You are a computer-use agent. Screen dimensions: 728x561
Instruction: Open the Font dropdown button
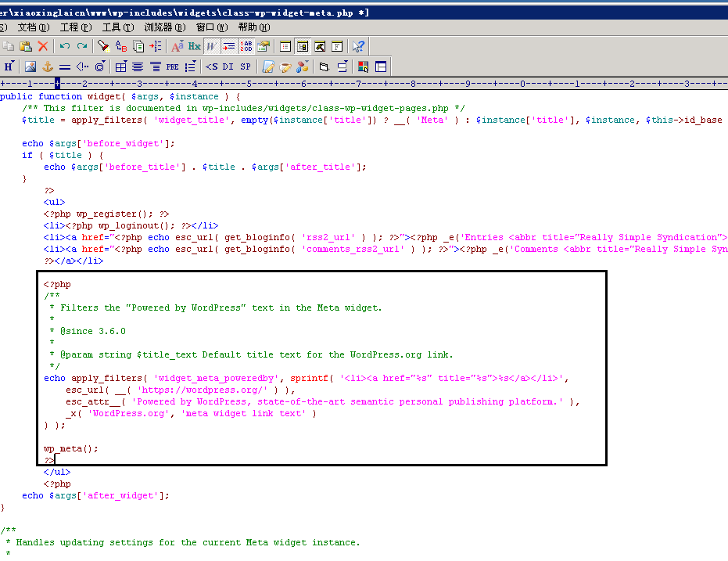(x=178, y=46)
